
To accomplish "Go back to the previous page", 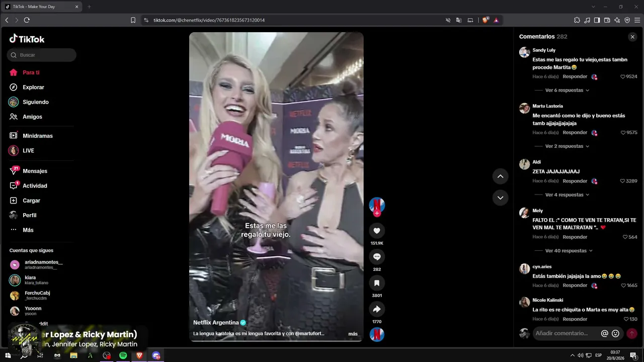I will (7, 20).
